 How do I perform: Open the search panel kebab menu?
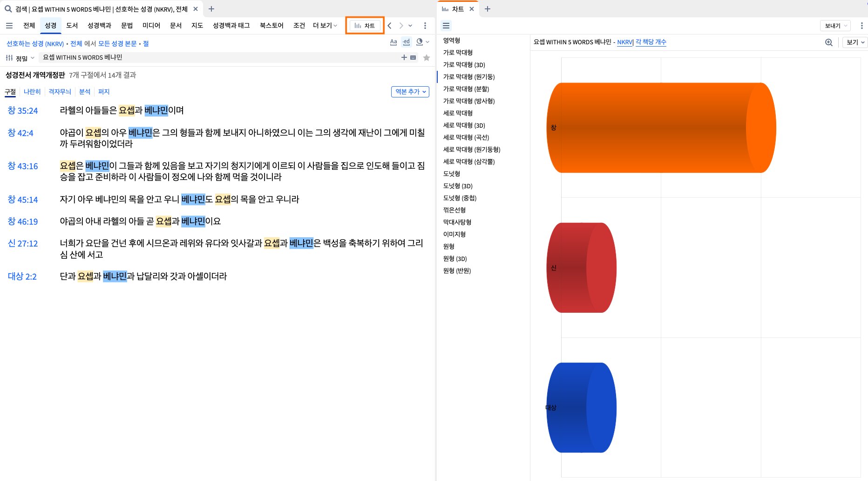coord(425,26)
